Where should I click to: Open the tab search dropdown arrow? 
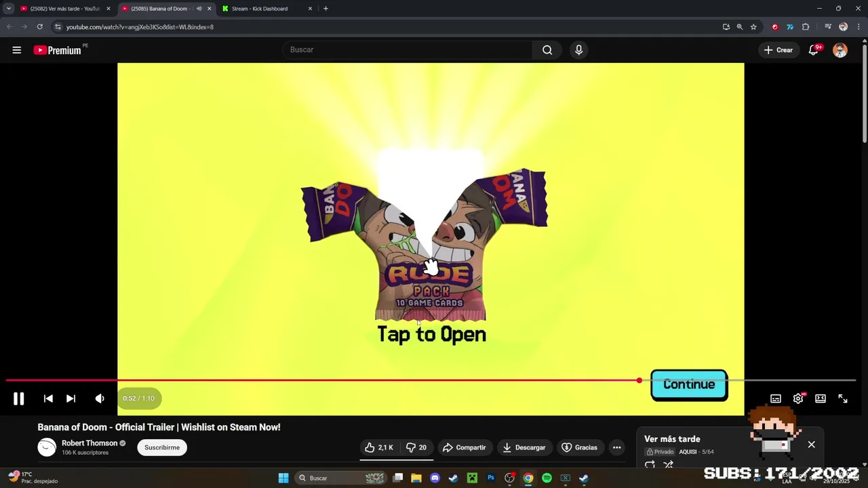click(8, 9)
